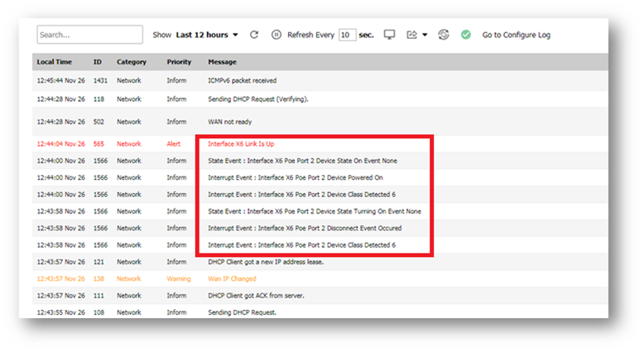
Task: Select the WAN not ready log entry
Action: (229, 122)
